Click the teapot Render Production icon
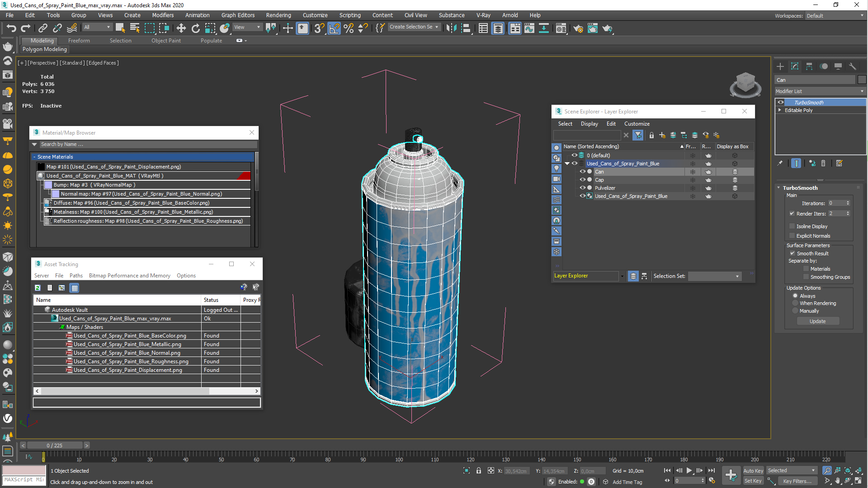Screen dimensions: 868x488 [607, 28]
